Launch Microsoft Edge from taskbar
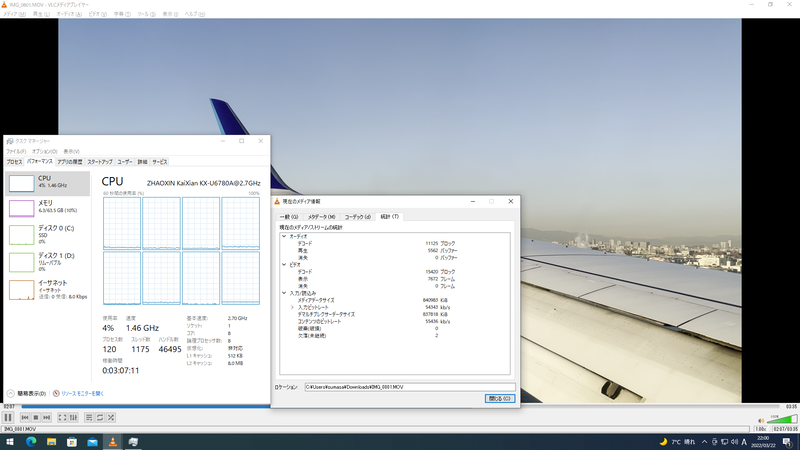This screenshot has width=800, height=450. (31, 442)
